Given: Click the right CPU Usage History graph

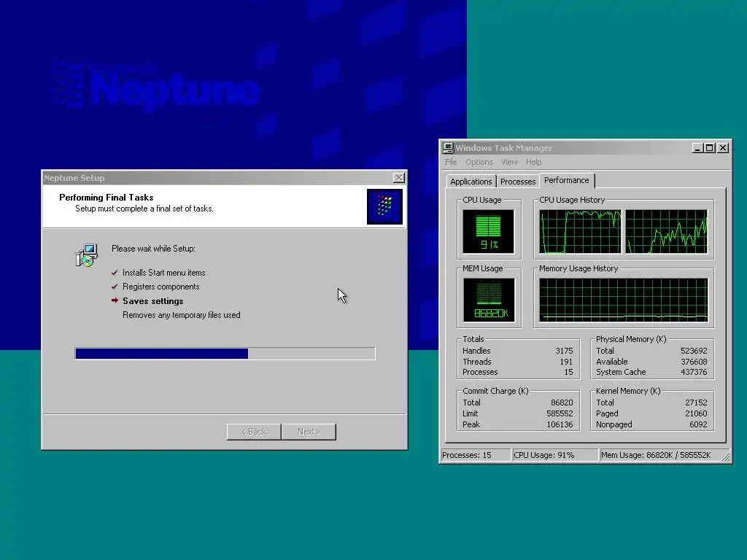Looking at the screenshot, I should tap(666, 231).
